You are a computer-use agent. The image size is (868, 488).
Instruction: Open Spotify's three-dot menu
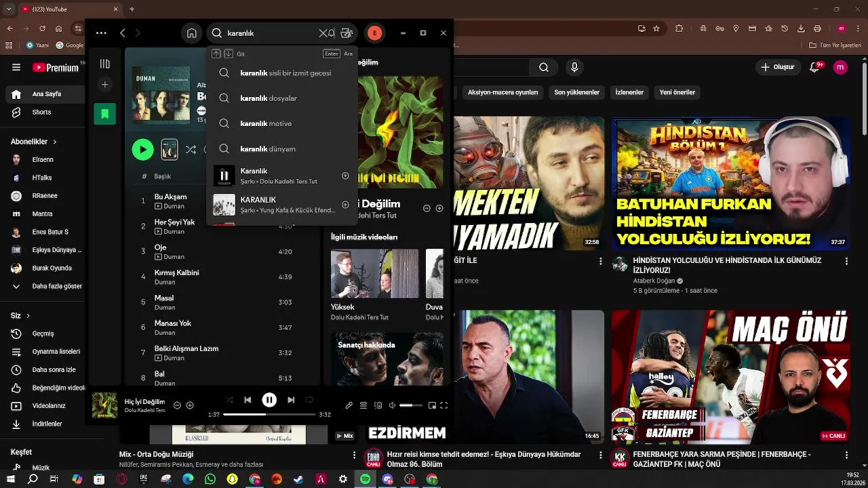(101, 33)
